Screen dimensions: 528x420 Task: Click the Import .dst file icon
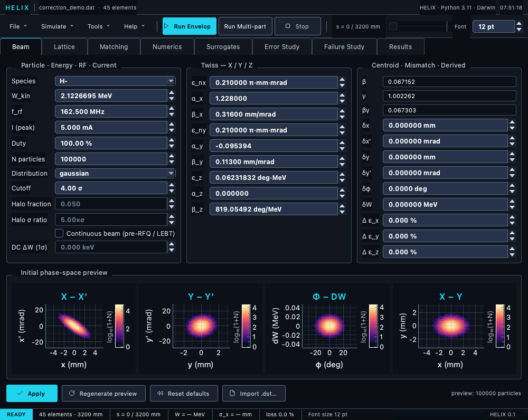(x=232, y=393)
